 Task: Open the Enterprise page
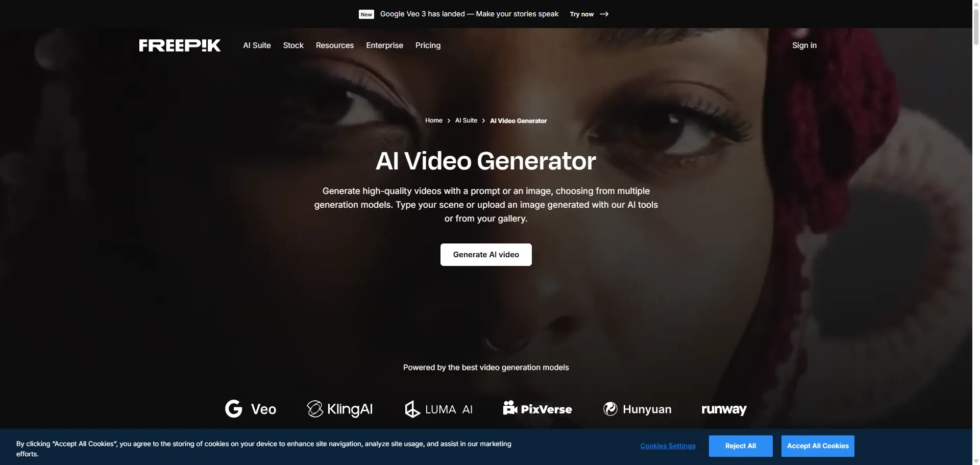pyautogui.click(x=384, y=45)
